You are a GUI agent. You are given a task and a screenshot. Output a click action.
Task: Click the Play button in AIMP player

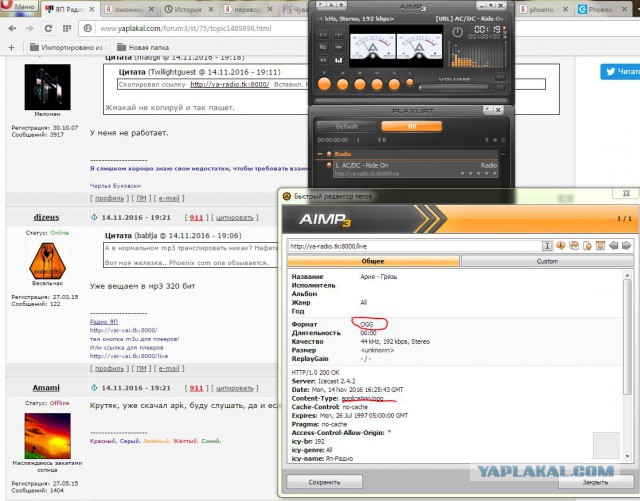pos(324,84)
